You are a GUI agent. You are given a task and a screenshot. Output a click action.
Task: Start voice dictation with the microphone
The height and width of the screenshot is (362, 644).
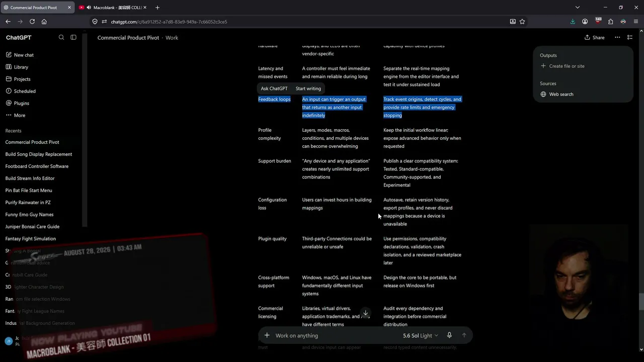pyautogui.click(x=449, y=335)
